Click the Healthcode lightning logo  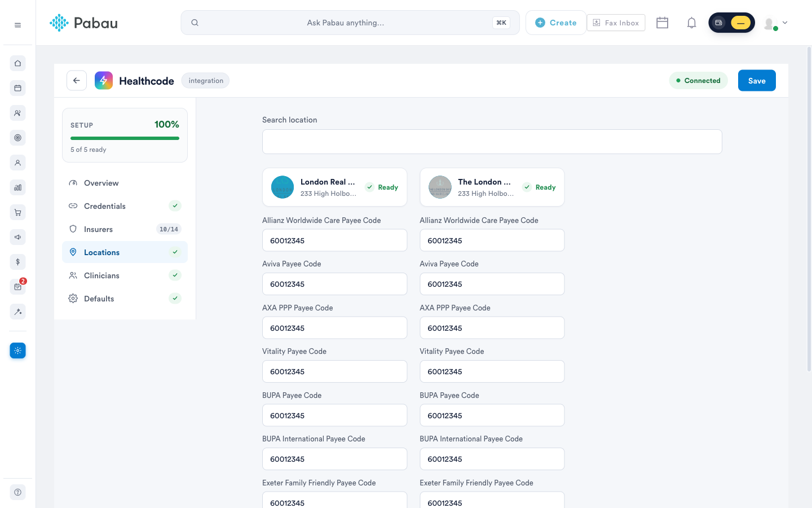click(104, 81)
